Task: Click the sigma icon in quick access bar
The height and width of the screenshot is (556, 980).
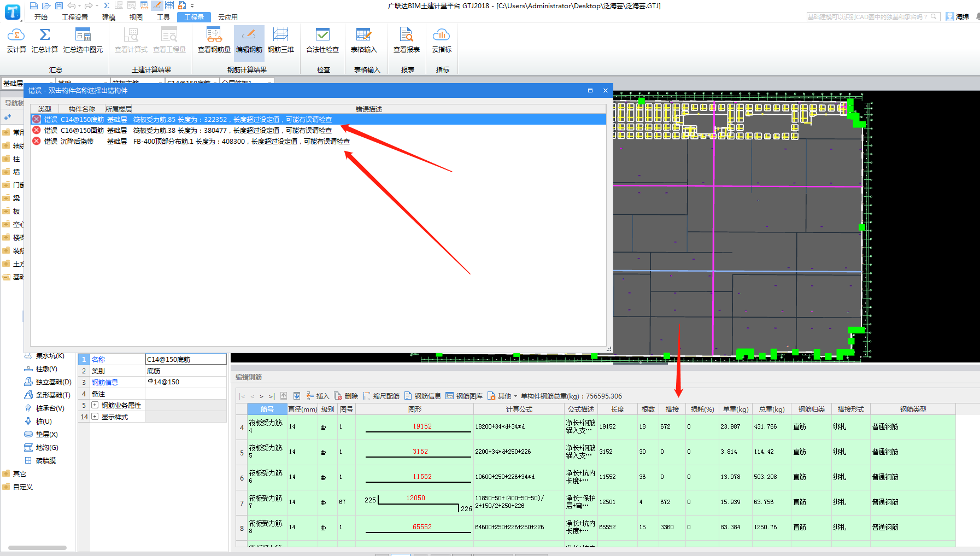Action: [x=107, y=5]
